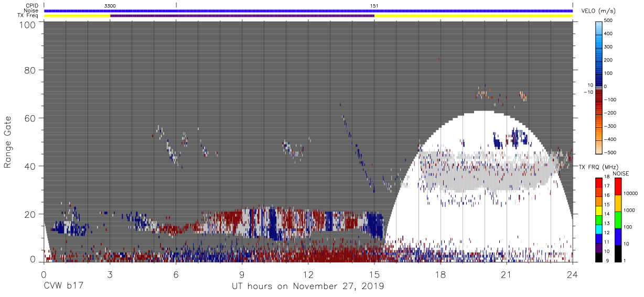Image resolution: width=644 pixels, height=297 pixels.
Task: Click the 300 label on the velocity colorbar
Action: tap(608, 47)
